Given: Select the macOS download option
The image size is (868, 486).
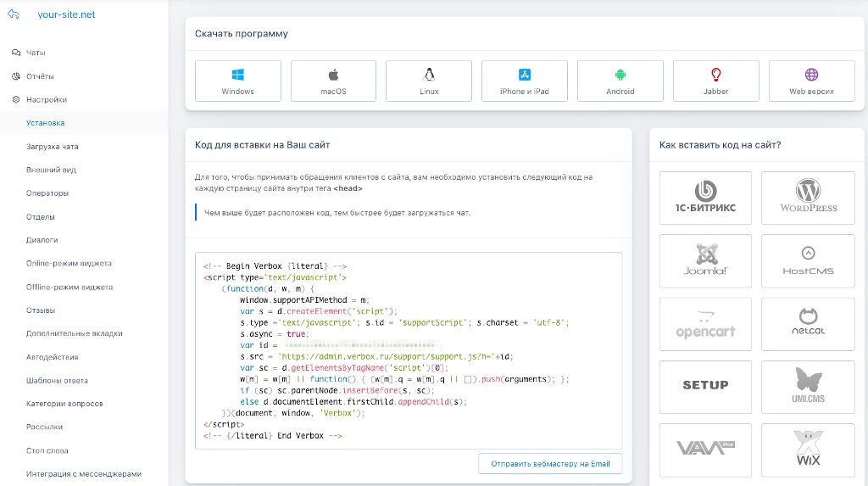Looking at the screenshot, I should coord(333,81).
